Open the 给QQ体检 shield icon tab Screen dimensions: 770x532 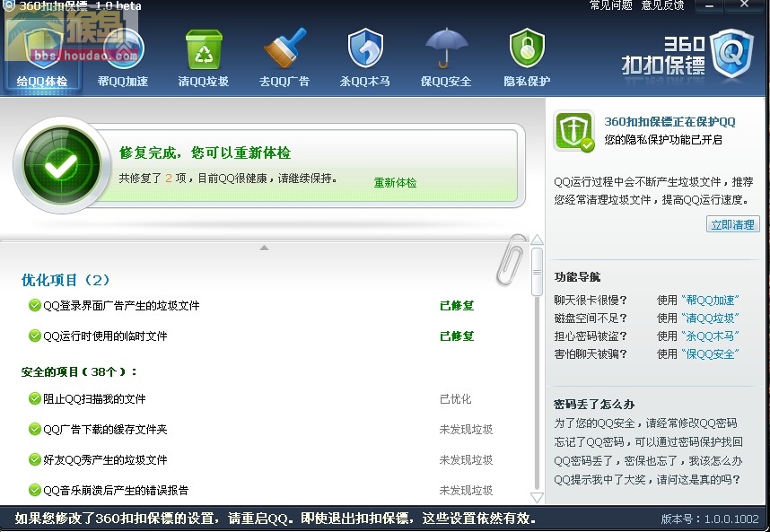[42, 57]
